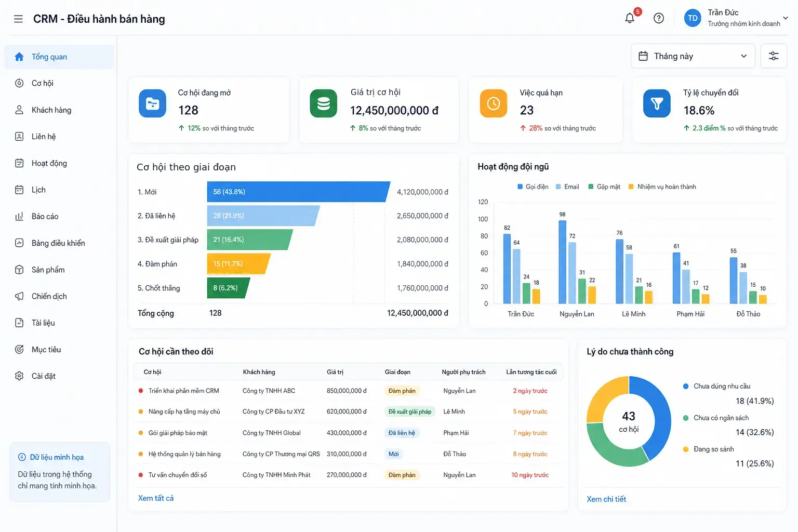Click Chưa đúng nhu cầu legend dot
This screenshot has height=532, width=798.
coord(686,386)
